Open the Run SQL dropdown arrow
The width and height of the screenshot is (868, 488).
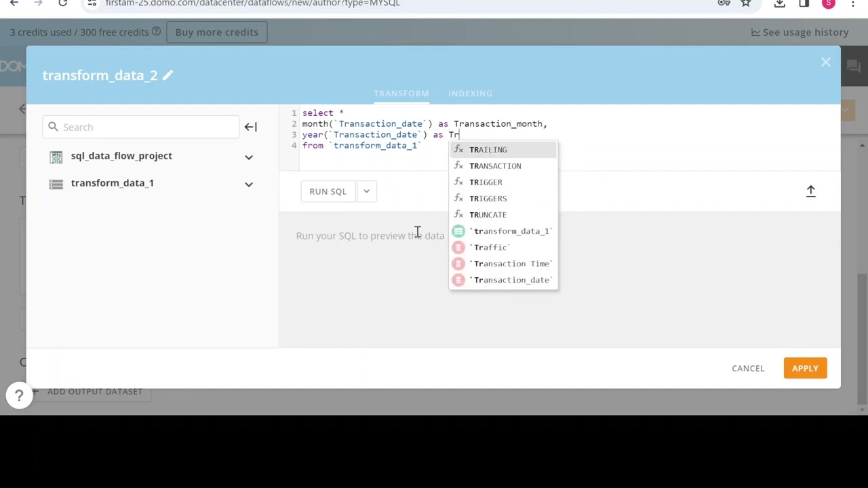(366, 191)
